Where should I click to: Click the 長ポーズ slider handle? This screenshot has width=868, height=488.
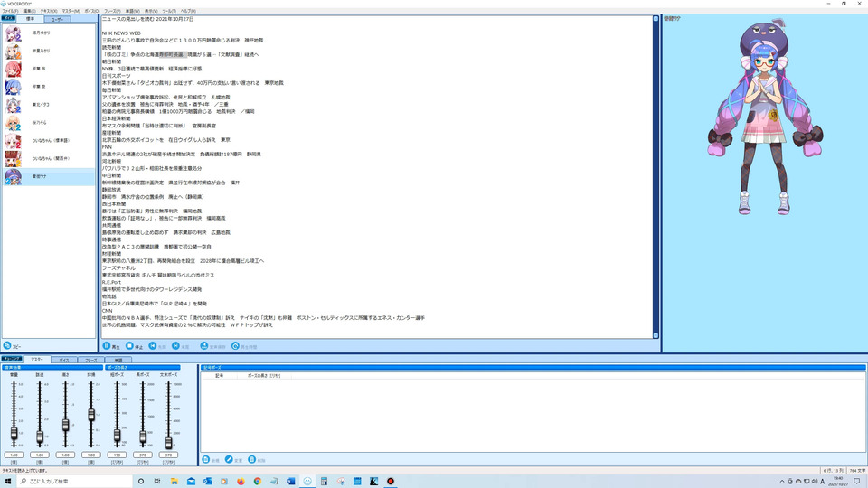[143, 437]
